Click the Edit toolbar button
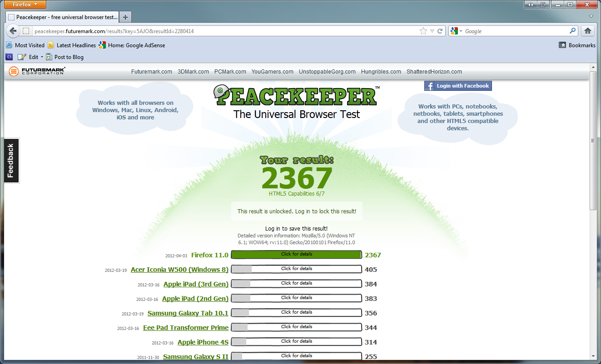The image size is (601, 364). [x=28, y=57]
